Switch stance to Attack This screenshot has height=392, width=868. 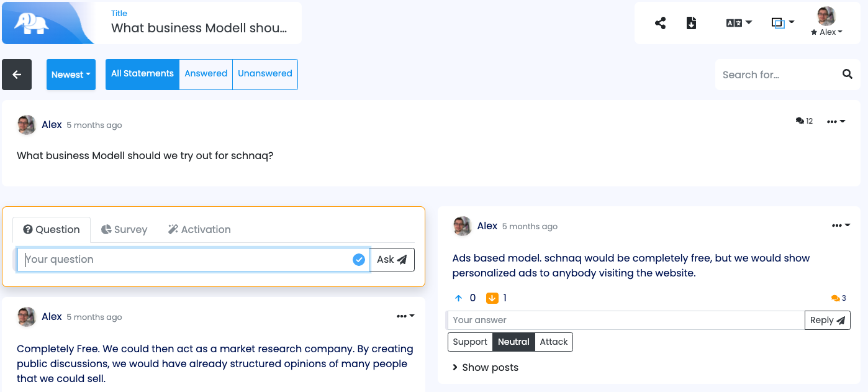coord(553,342)
